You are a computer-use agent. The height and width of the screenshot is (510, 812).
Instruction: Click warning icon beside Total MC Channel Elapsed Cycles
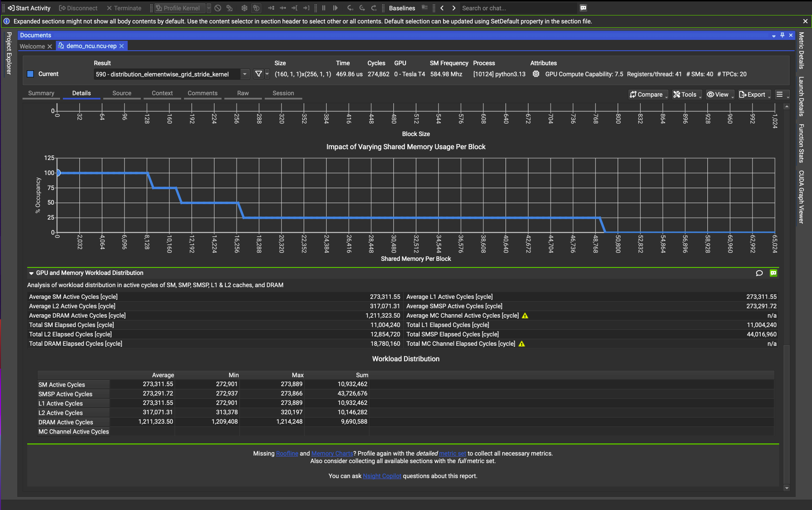click(521, 344)
